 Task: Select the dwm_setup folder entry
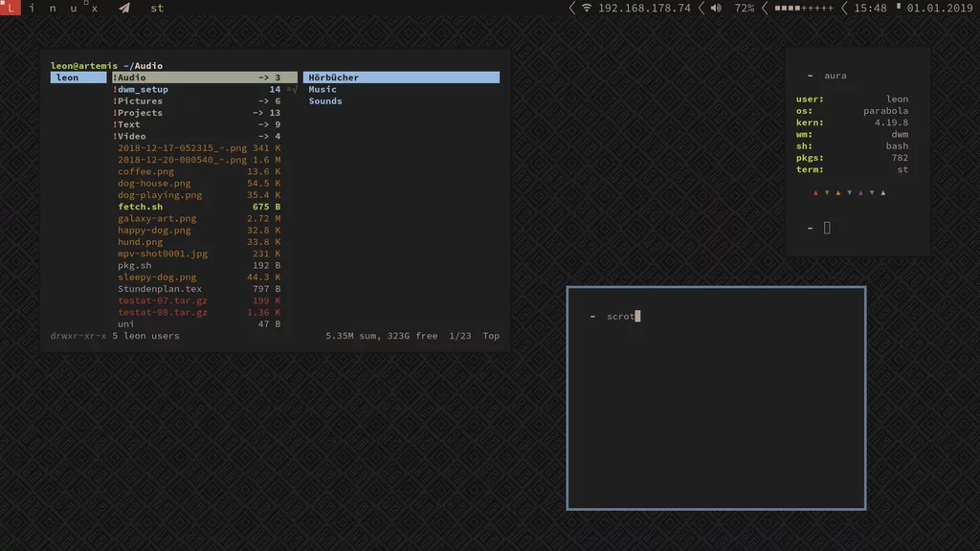tap(143, 90)
